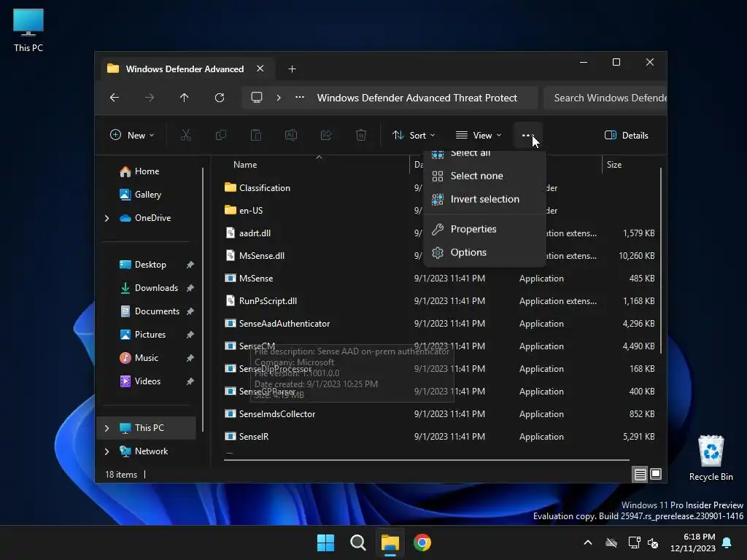Click the breadcrumb chevron after PC icon

click(279, 98)
